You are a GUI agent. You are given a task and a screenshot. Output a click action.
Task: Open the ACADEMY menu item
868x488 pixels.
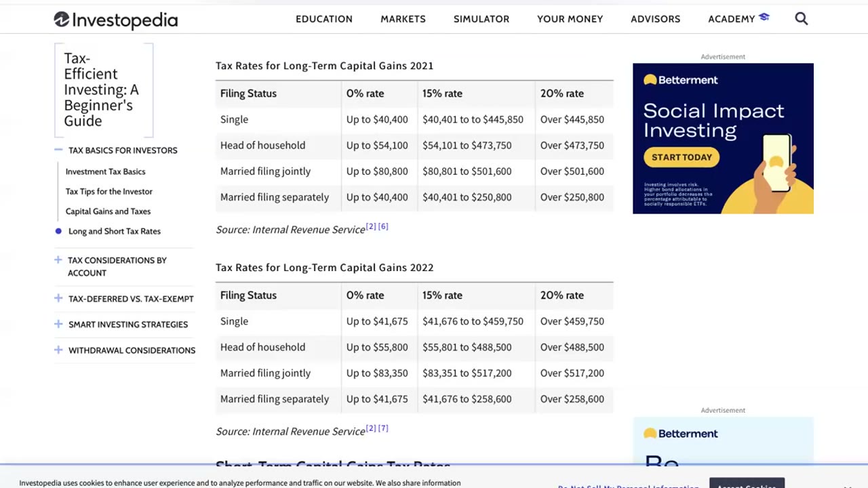coord(738,19)
